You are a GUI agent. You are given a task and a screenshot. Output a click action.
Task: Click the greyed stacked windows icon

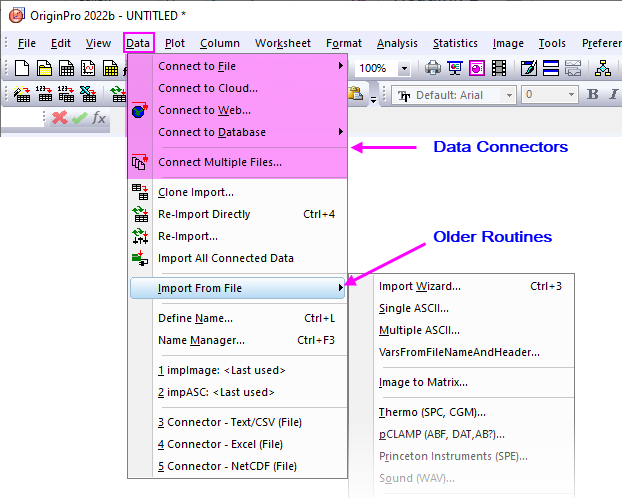click(x=573, y=68)
